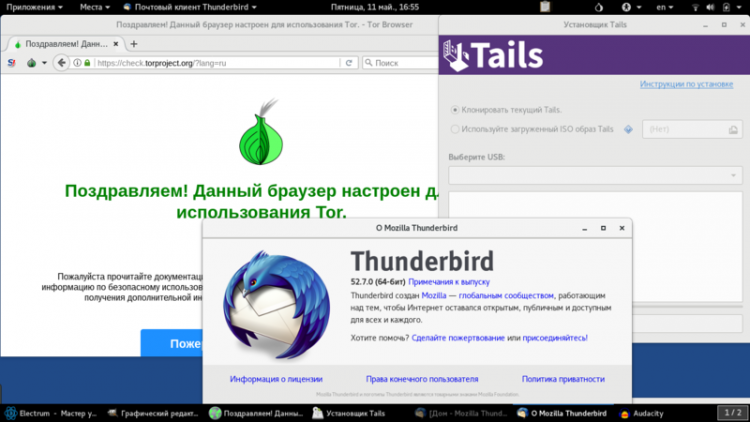This screenshot has height=422, width=750.
Task: Select Используйте загруженный ISO образ Tails option
Action: click(532, 129)
